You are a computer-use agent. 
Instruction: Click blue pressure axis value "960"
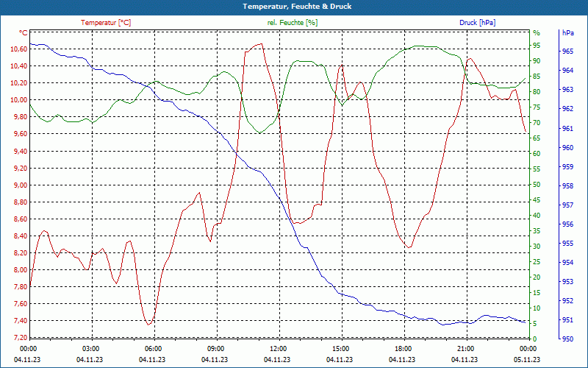(568, 148)
